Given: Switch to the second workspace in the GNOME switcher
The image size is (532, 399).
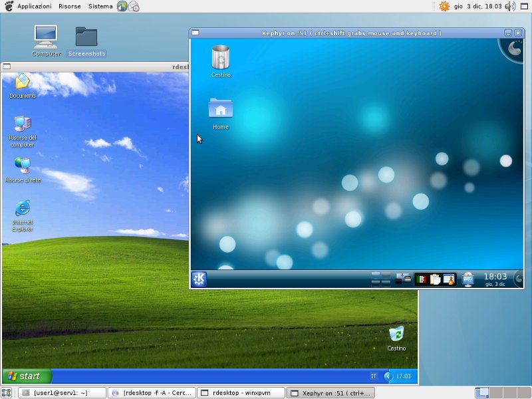Looking at the screenshot, I should (x=495, y=393).
